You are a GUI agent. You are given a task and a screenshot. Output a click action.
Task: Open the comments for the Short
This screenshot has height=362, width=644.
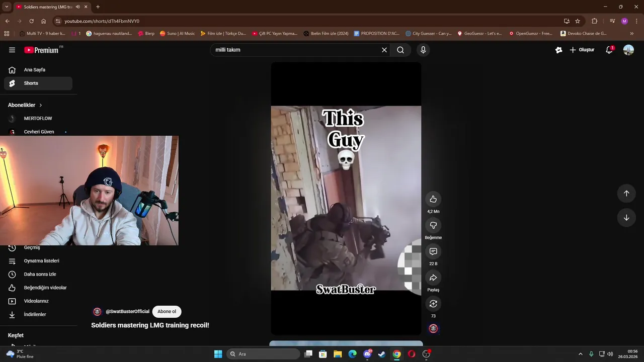[433, 251]
